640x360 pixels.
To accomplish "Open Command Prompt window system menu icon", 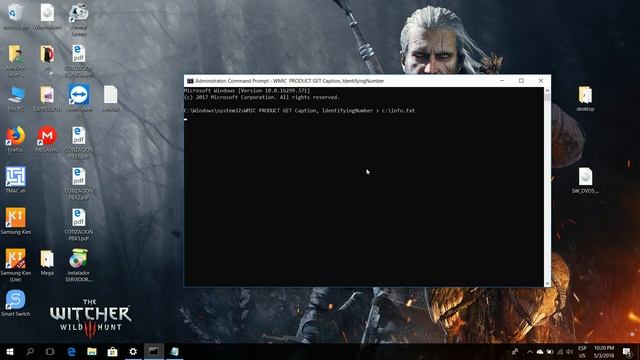I will click(x=190, y=81).
